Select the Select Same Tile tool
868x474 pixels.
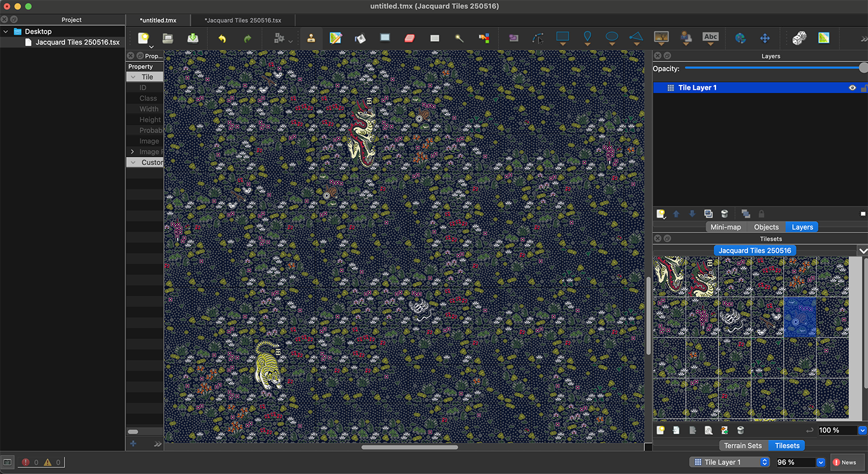[484, 38]
